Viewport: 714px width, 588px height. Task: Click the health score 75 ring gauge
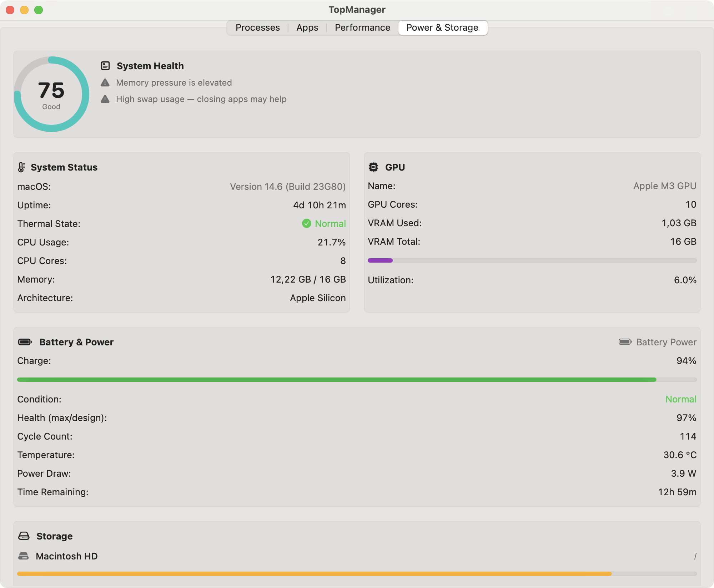tap(52, 94)
